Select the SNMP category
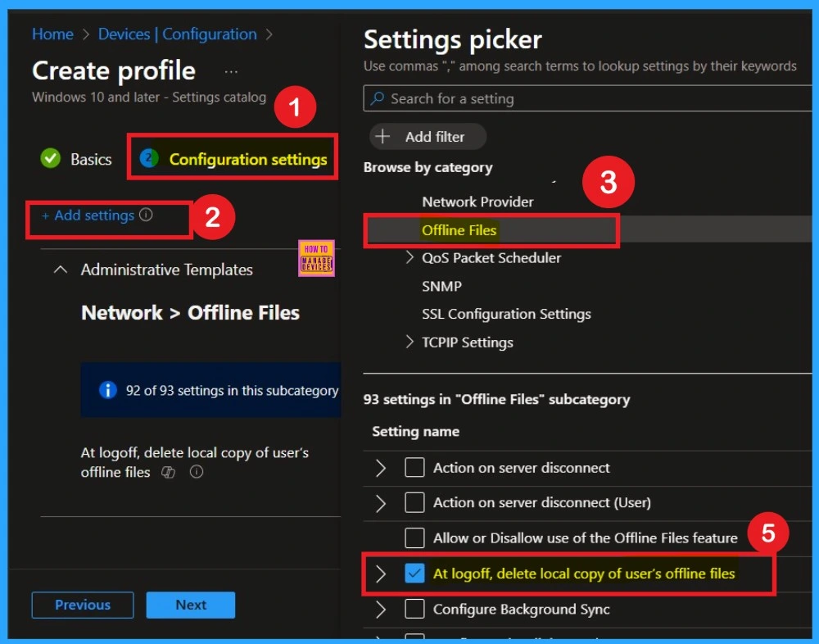 point(442,286)
